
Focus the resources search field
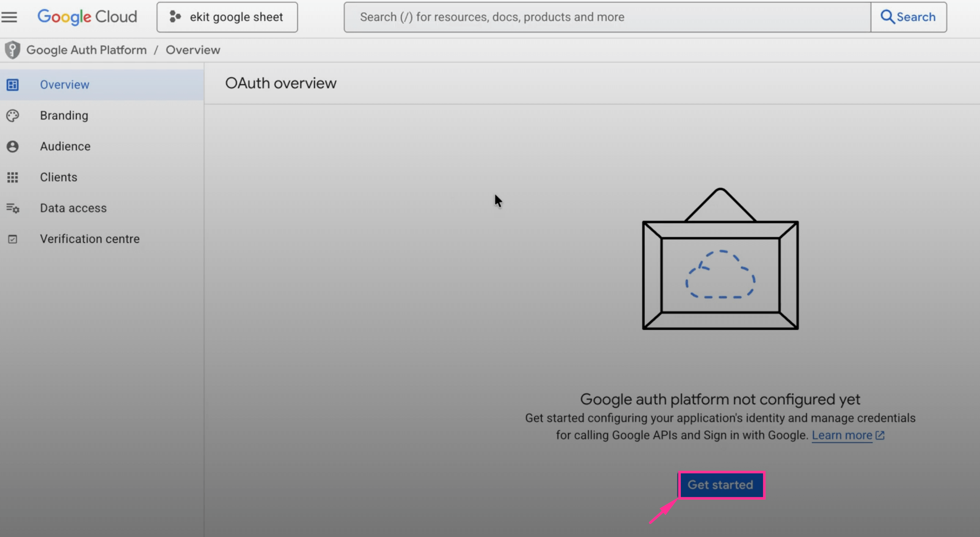click(x=607, y=17)
